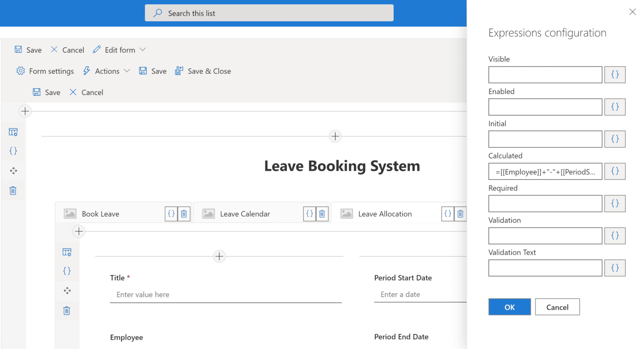Click the grid settings icon in left sidebar
This screenshot has height=349, width=644.
coord(13,132)
